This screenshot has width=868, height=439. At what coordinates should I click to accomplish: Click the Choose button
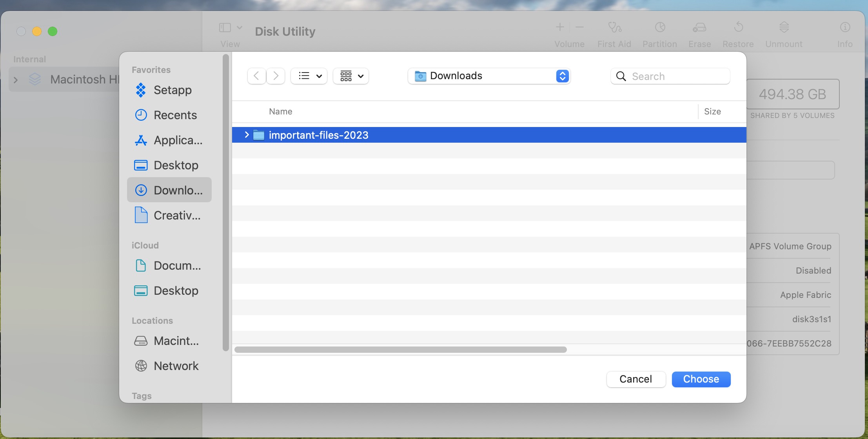pyautogui.click(x=701, y=379)
